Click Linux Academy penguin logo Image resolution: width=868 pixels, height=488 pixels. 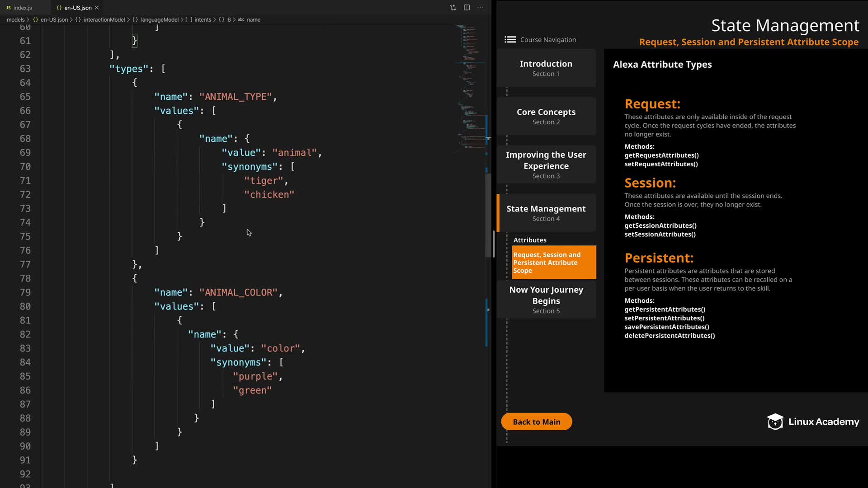point(775,422)
